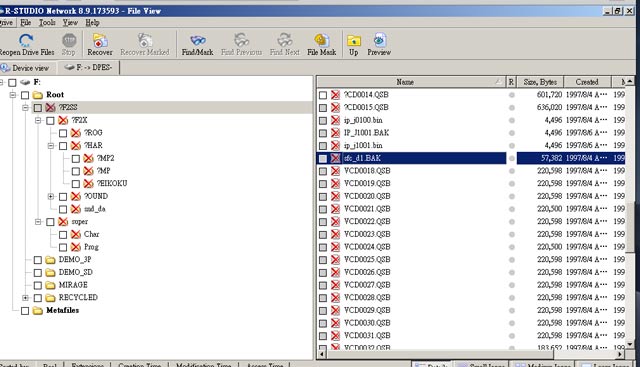The height and width of the screenshot is (367, 640).
Task: Select the Prog folder in tree
Action: tap(91, 247)
